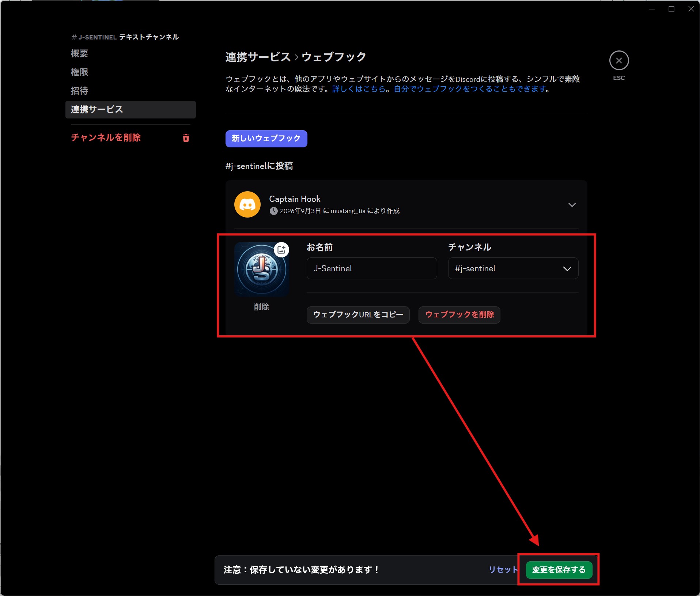The image size is (700, 596).
Task: Click the '#j-sentinelに投稿' heading text
Action: 259,166
